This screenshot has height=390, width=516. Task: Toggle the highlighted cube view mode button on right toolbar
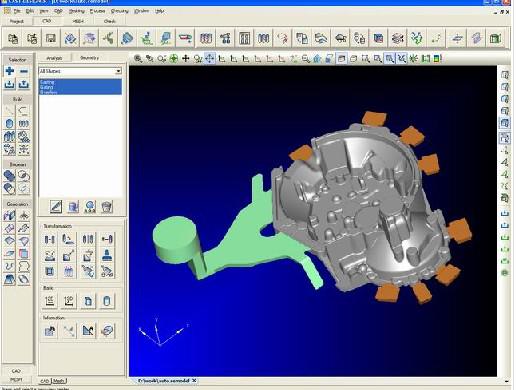pos(505,123)
